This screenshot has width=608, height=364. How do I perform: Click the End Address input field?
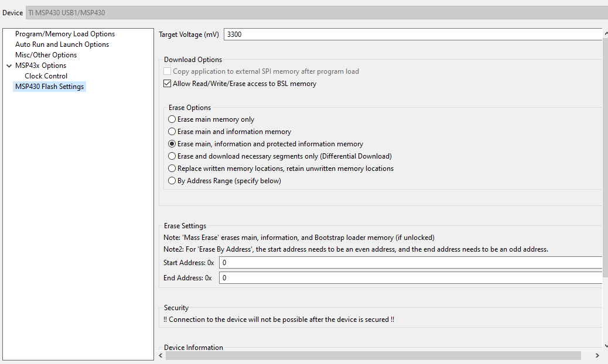click(411, 277)
